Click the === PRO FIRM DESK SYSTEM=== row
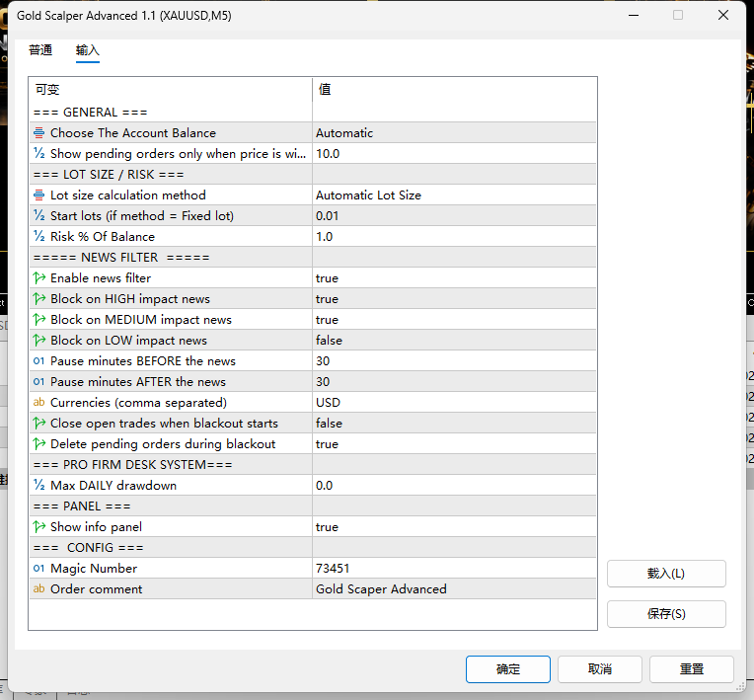 313,464
